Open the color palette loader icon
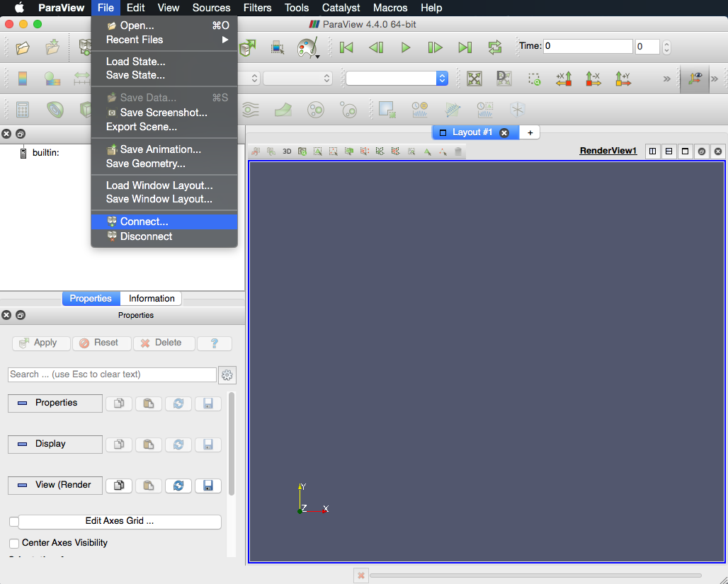The height and width of the screenshot is (584, 728). (x=307, y=47)
